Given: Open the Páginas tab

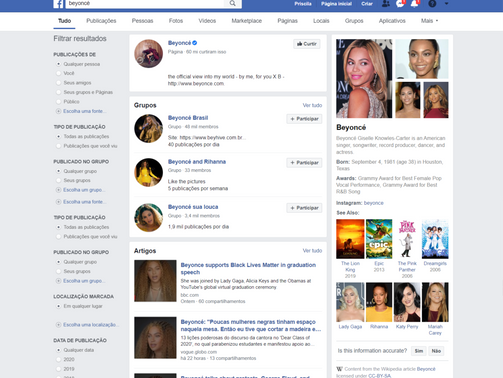Looking at the screenshot, I should click(x=287, y=21).
